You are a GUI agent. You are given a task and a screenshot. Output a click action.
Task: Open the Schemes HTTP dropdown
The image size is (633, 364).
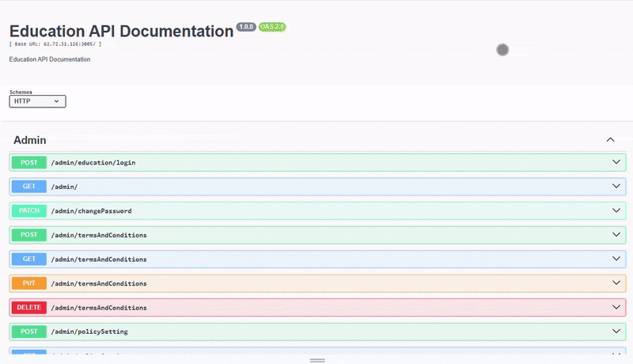pos(37,101)
